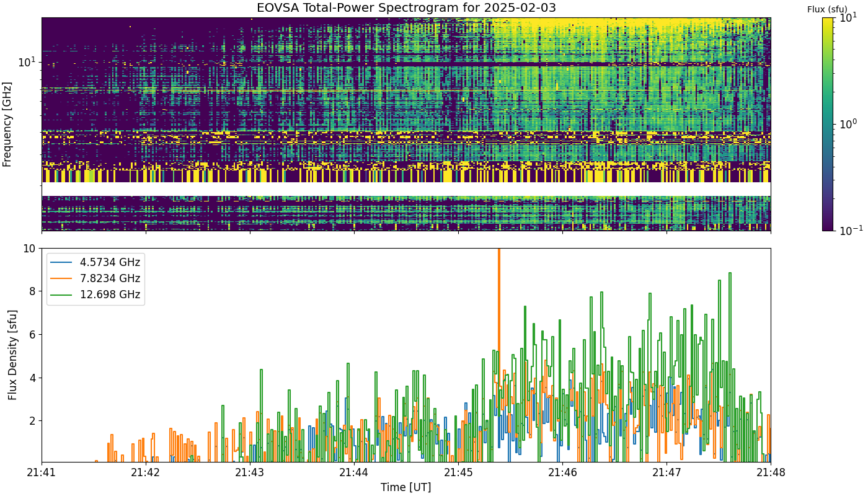Click the flux density tick label 6

click(32, 334)
